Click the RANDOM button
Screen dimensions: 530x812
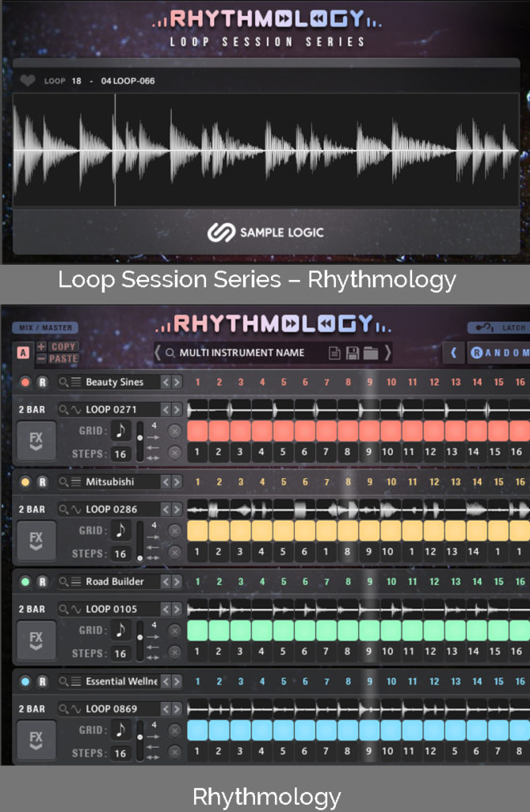point(499,353)
